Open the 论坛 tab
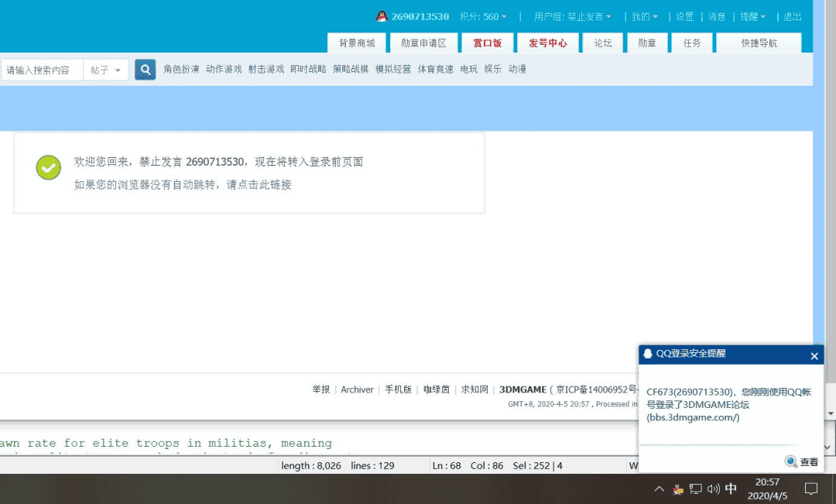This screenshot has height=504, width=836. click(x=602, y=43)
